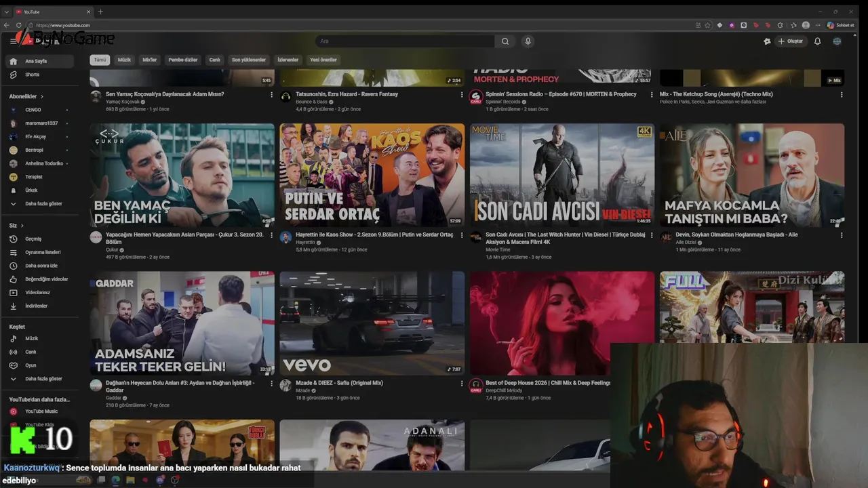Open Daha sonra izle watch later
This screenshot has width=868, height=488.
41,266
